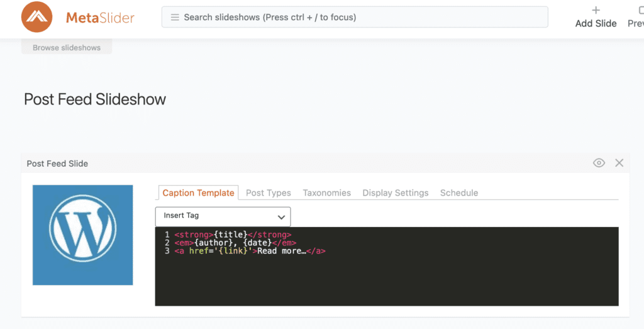This screenshot has height=329, width=644.
Task: Click the plus icon above Add Slide
Action: [x=596, y=10]
